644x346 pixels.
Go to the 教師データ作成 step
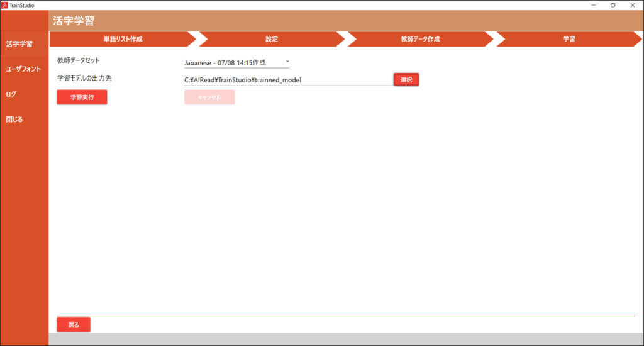point(420,39)
